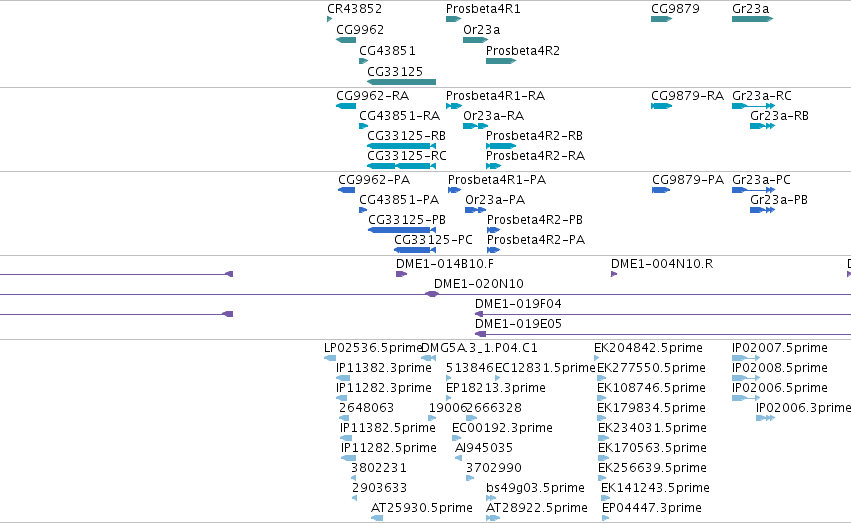The height and width of the screenshot is (523, 851).
Task: Select protein CG9879-PA
Action: 661,190
